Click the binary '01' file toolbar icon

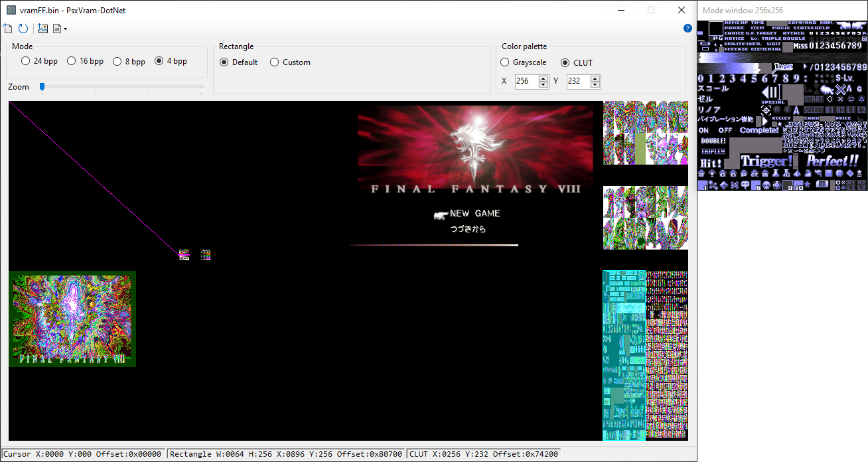coord(57,29)
